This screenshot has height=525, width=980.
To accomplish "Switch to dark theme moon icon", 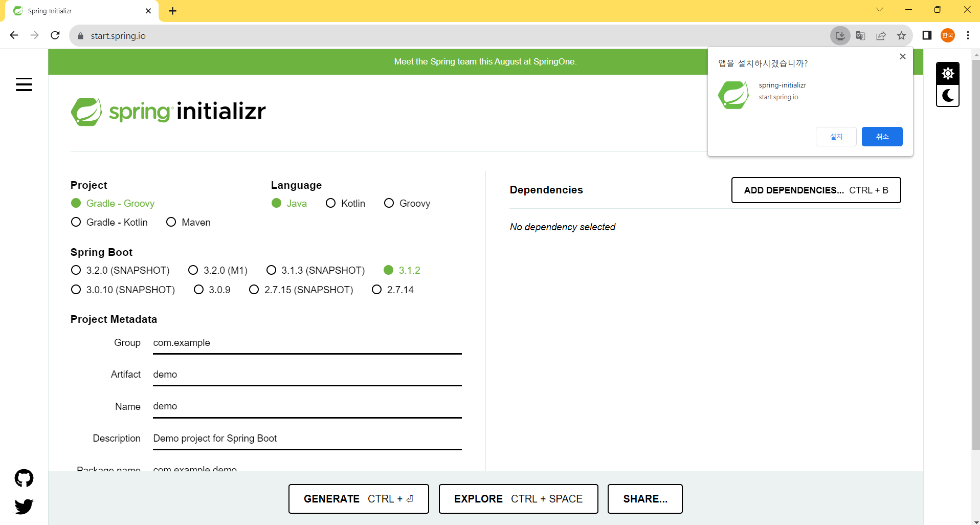I will coord(948,96).
